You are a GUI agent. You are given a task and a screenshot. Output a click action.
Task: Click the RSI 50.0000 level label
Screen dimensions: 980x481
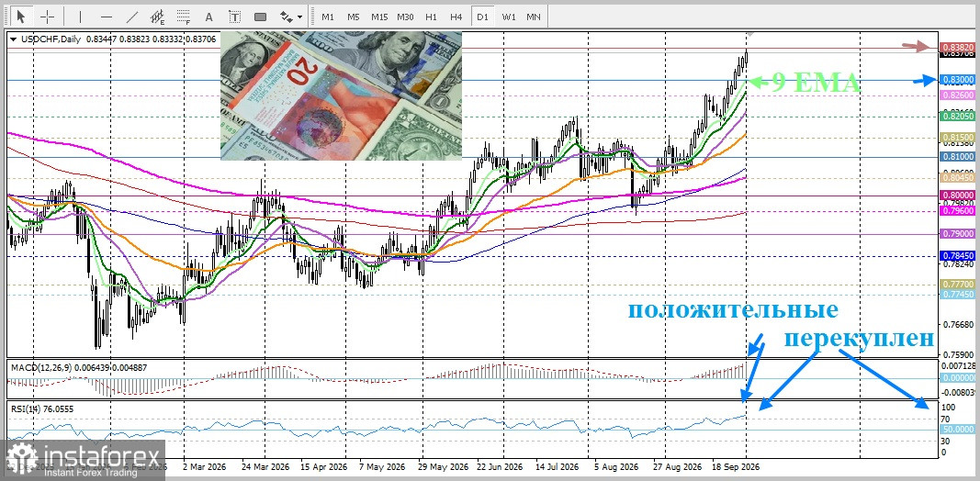point(958,430)
